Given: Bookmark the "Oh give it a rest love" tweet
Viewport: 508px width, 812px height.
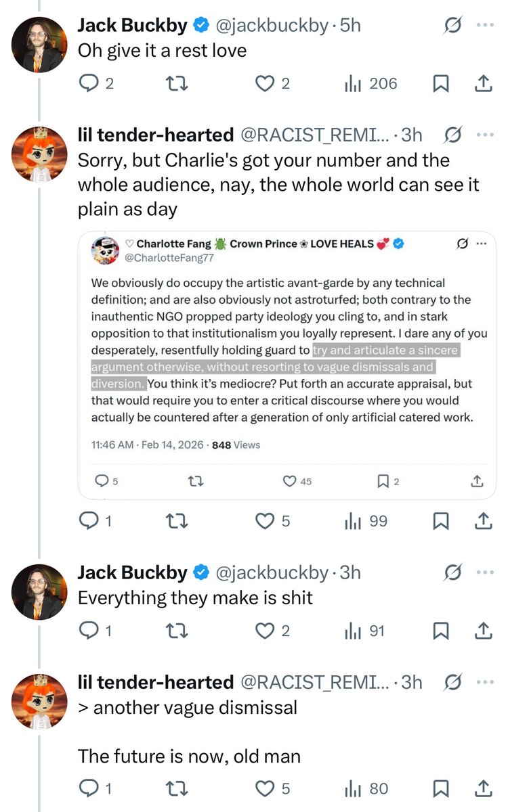Looking at the screenshot, I should 440,84.
